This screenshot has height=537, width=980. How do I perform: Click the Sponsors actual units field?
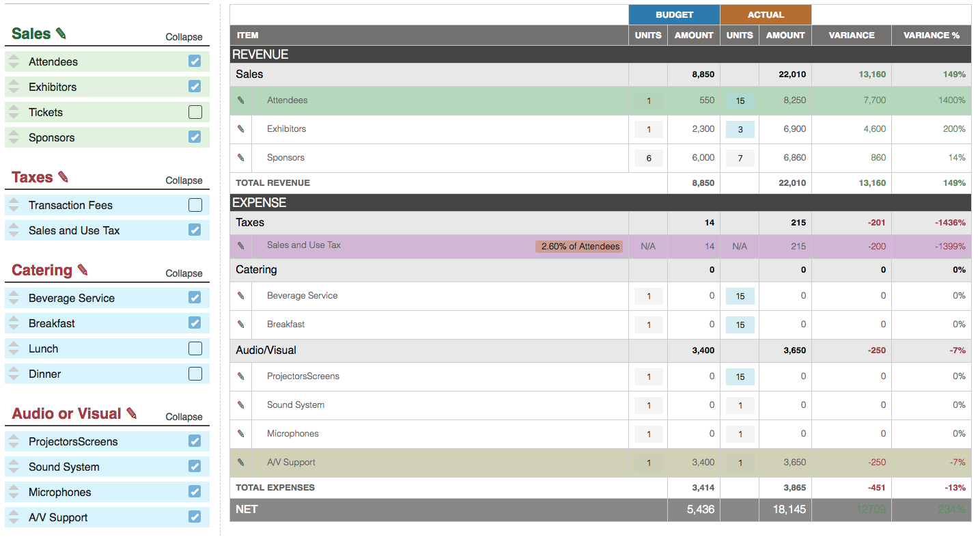pos(740,159)
